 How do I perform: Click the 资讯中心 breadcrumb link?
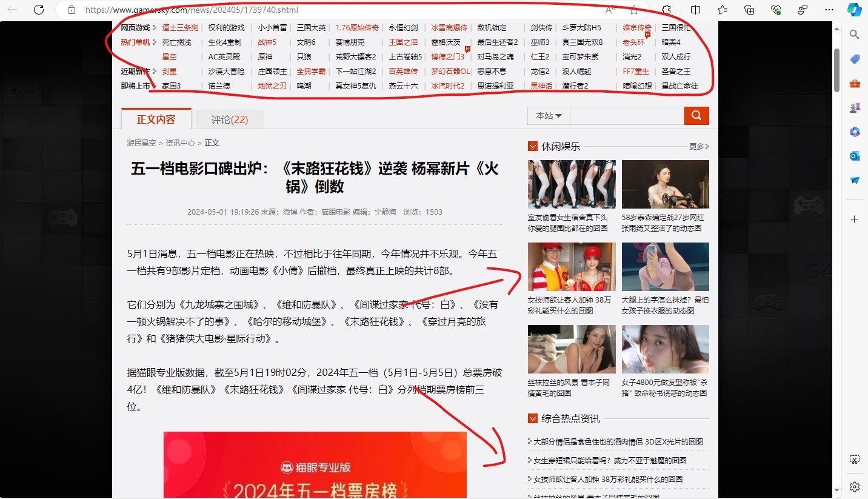(180, 143)
